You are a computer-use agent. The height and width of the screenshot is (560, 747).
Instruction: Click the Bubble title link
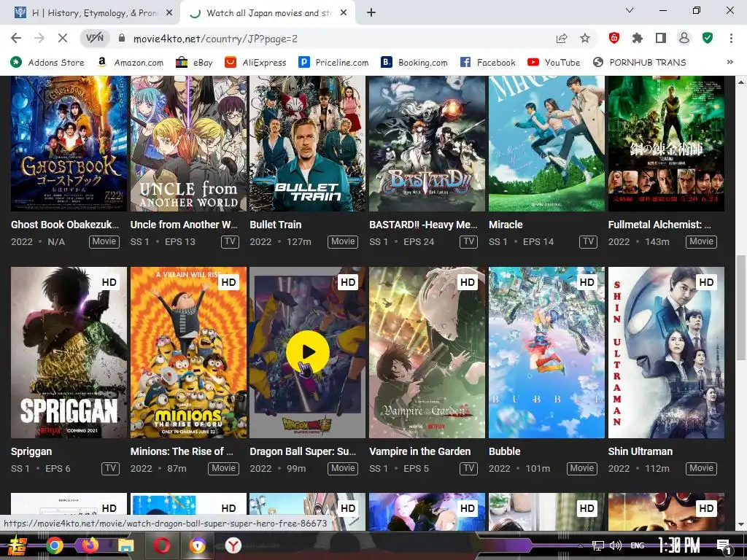pyautogui.click(x=505, y=451)
